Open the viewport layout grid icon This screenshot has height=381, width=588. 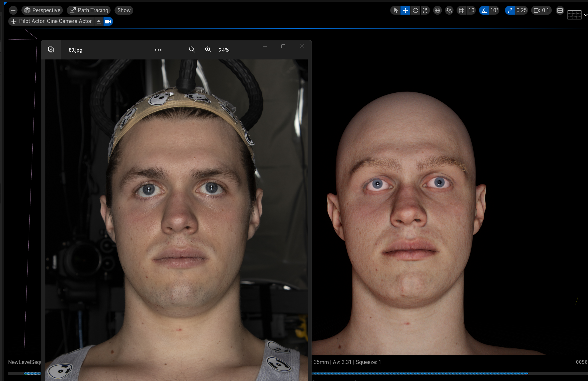560,10
